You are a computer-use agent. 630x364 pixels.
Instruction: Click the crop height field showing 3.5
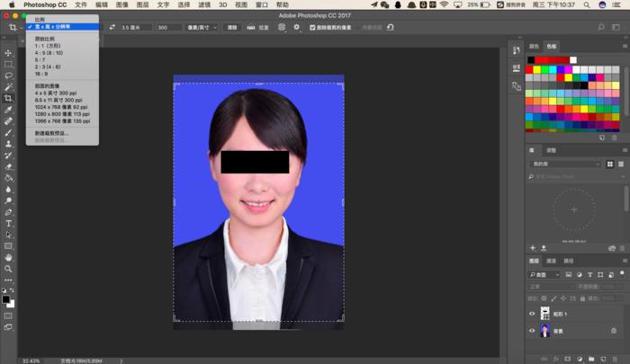135,27
